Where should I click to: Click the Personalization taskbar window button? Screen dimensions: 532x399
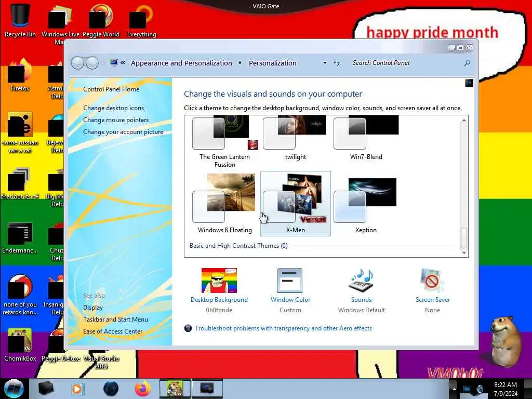click(x=207, y=389)
